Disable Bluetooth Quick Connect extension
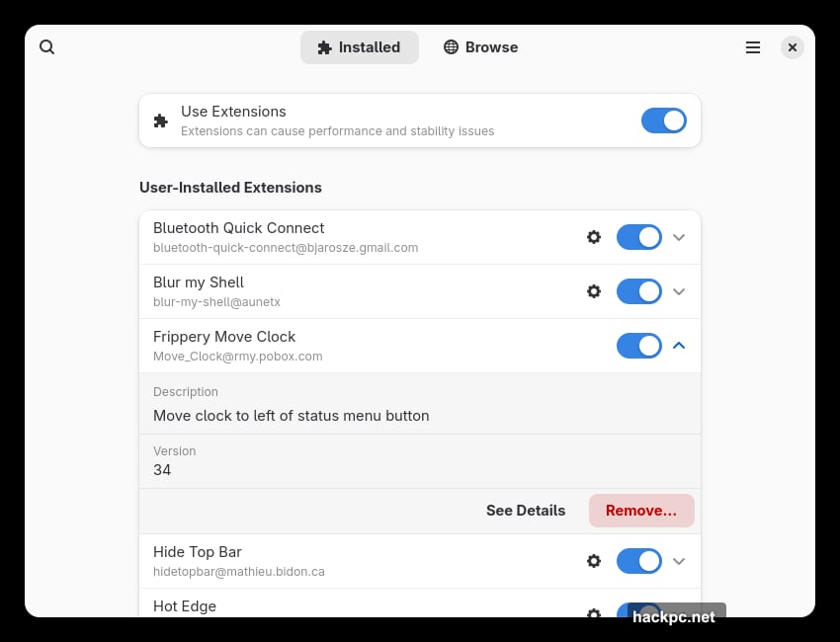The image size is (840, 642). click(x=638, y=237)
